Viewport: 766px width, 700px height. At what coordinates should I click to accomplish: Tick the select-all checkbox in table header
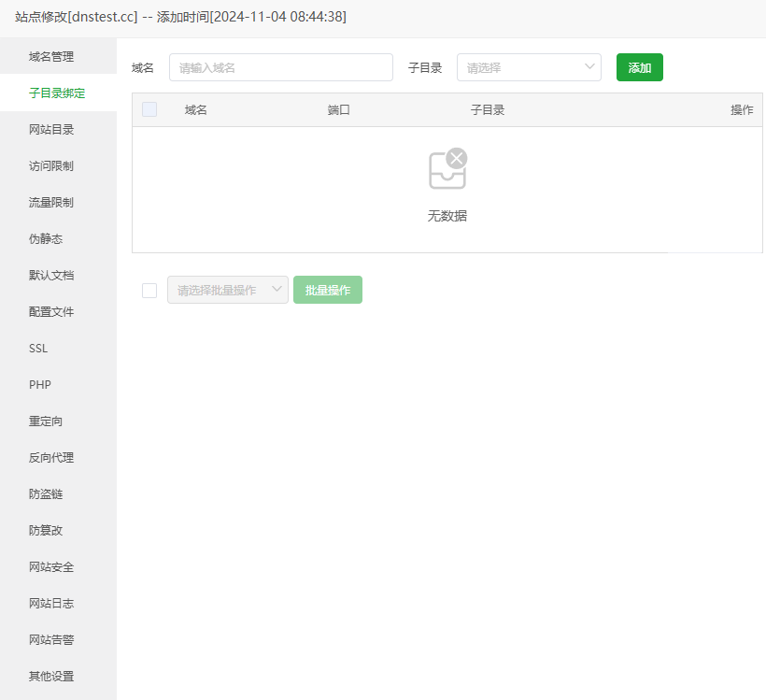tap(149, 109)
